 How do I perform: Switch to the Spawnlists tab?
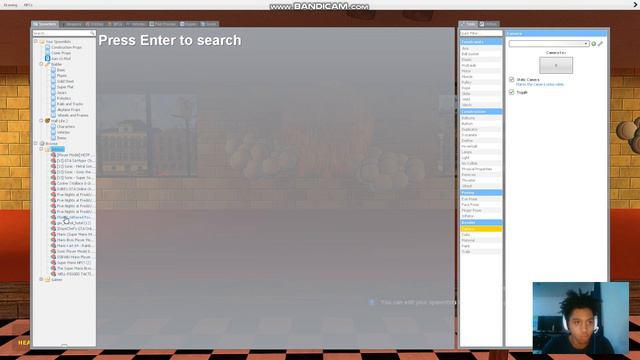click(45, 24)
